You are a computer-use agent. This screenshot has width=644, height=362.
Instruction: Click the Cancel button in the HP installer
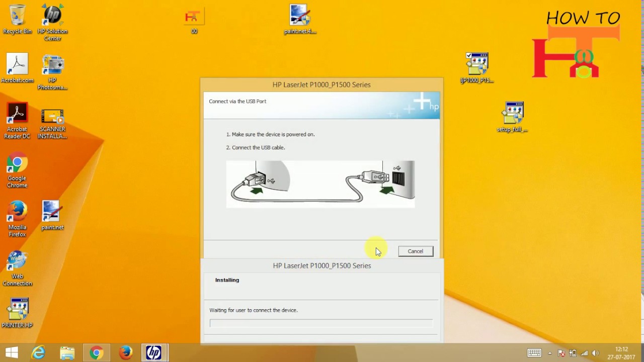point(416,251)
